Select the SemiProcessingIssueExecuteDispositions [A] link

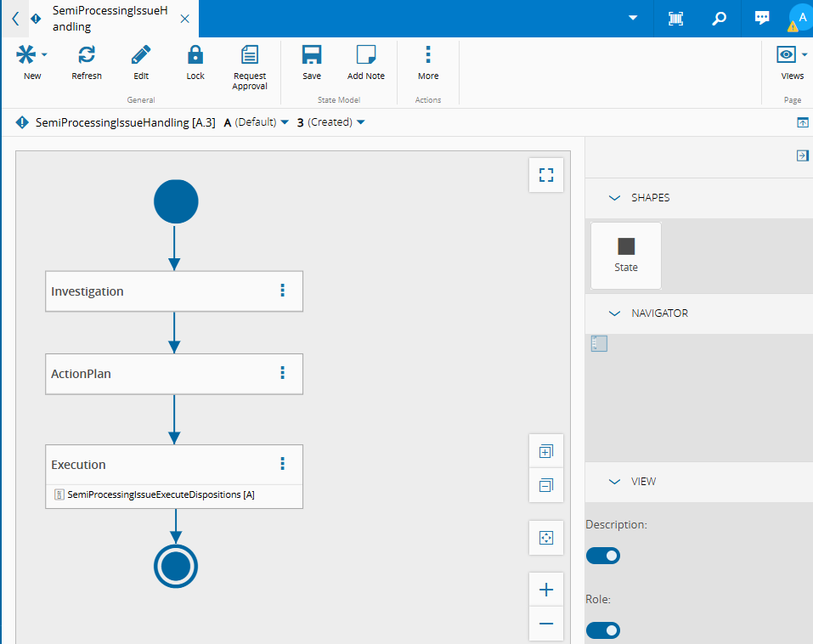click(x=161, y=494)
